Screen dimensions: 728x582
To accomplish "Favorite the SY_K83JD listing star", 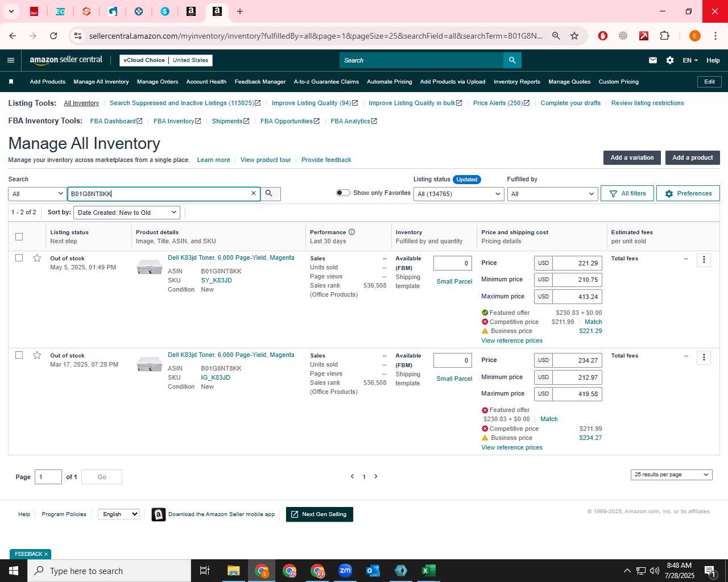I will point(37,258).
